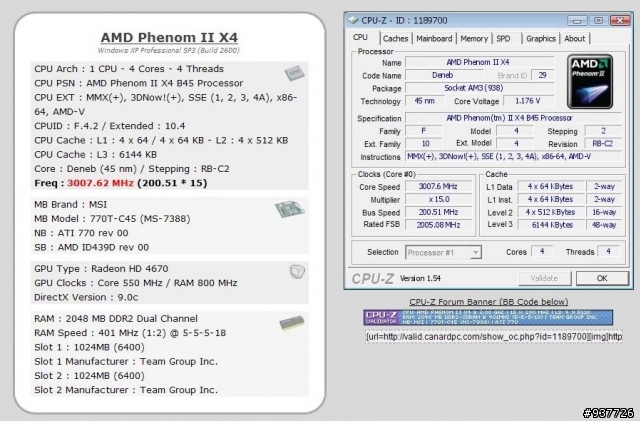This screenshot has height=421, width=640.
Task: Click the motherboard icon beside MB Brand
Action: (290, 209)
